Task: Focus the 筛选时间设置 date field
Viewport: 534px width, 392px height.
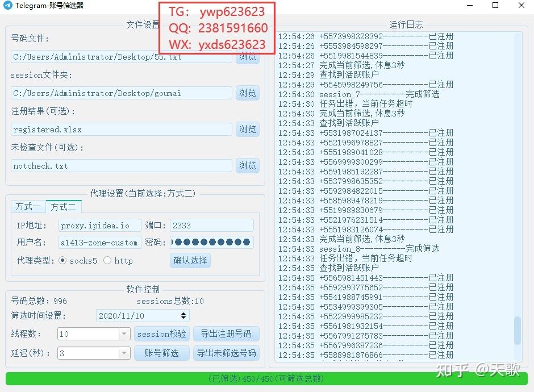Action: pos(143,316)
